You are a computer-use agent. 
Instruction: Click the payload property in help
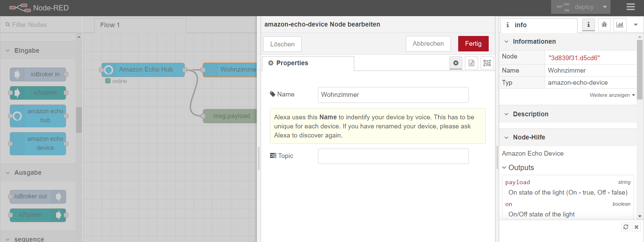click(x=518, y=182)
